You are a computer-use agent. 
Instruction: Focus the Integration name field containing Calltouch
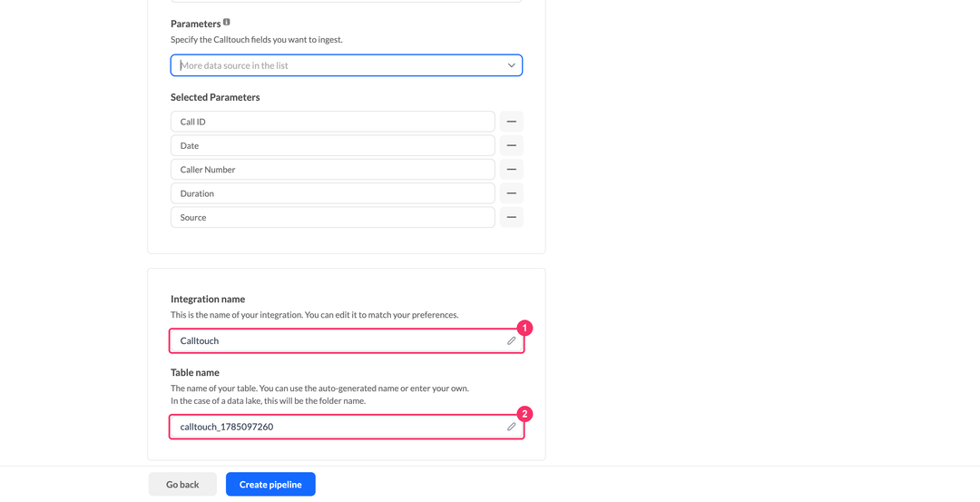pyautogui.click(x=347, y=340)
